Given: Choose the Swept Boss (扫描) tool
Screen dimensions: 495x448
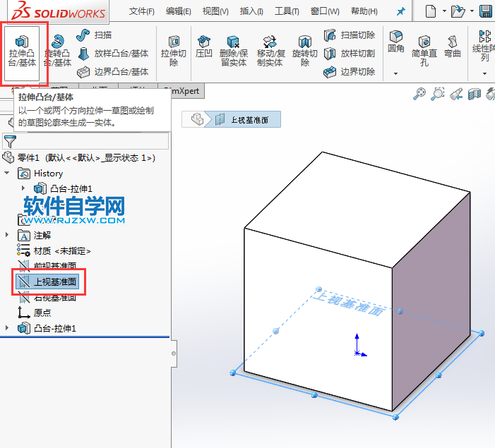Looking at the screenshot, I should pyautogui.click(x=94, y=35).
